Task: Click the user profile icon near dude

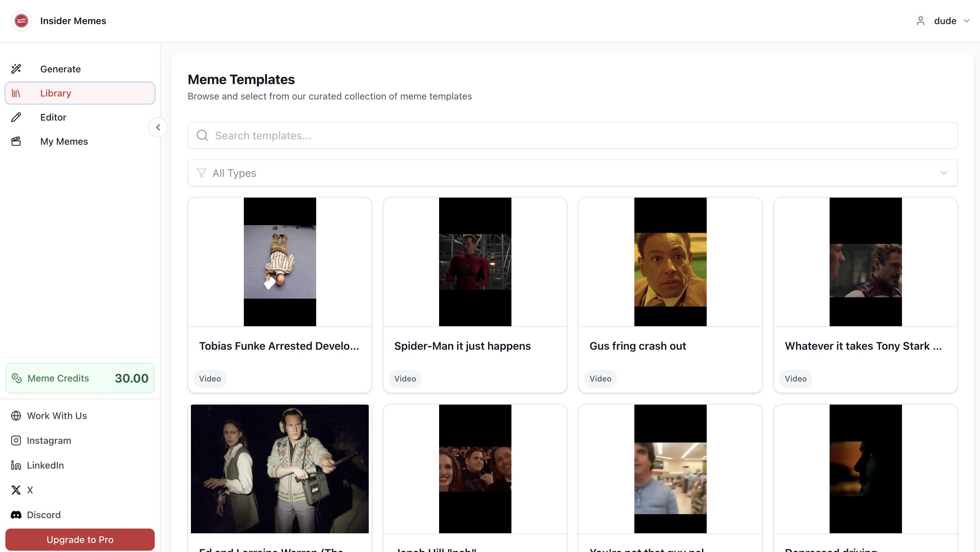Action: pos(921,20)
